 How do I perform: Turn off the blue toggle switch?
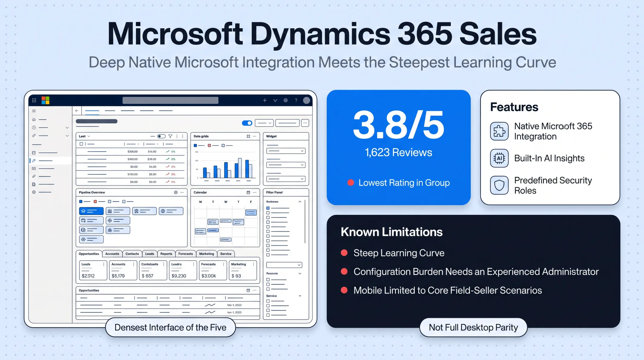pyautogui.click(x=247, y=123)
